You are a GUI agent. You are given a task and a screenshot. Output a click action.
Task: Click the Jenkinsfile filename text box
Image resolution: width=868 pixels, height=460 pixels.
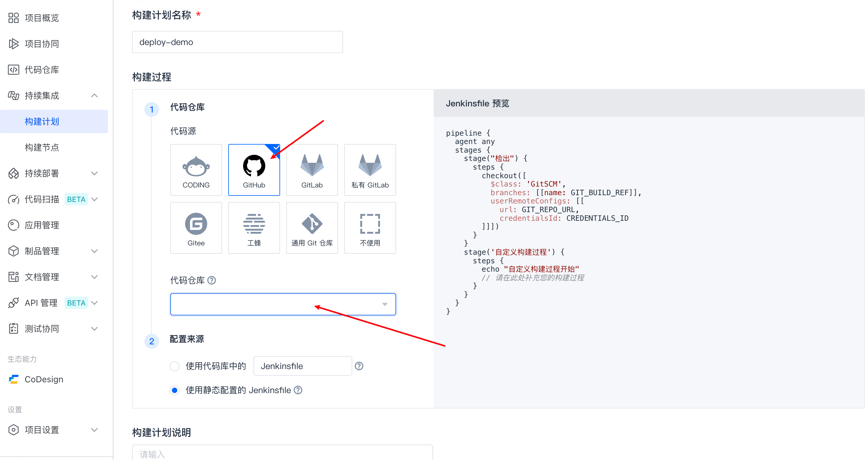(x=302, y=366)
